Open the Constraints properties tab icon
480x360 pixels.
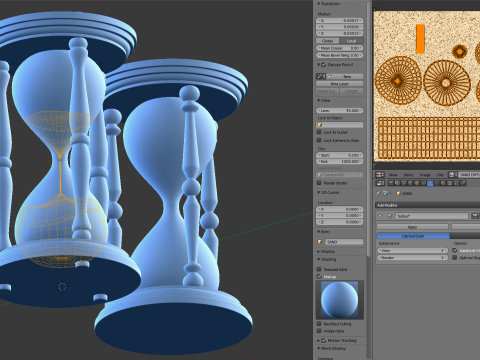[x=423, y=183]
